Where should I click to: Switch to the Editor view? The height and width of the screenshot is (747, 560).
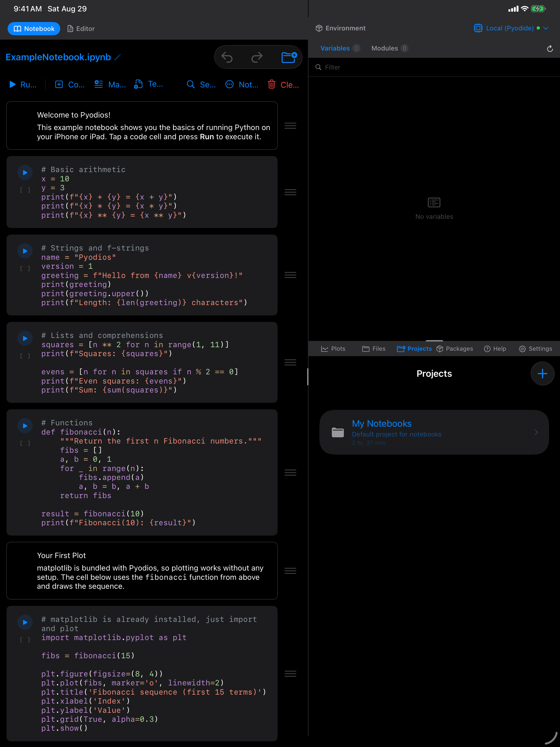coord(81,29)
